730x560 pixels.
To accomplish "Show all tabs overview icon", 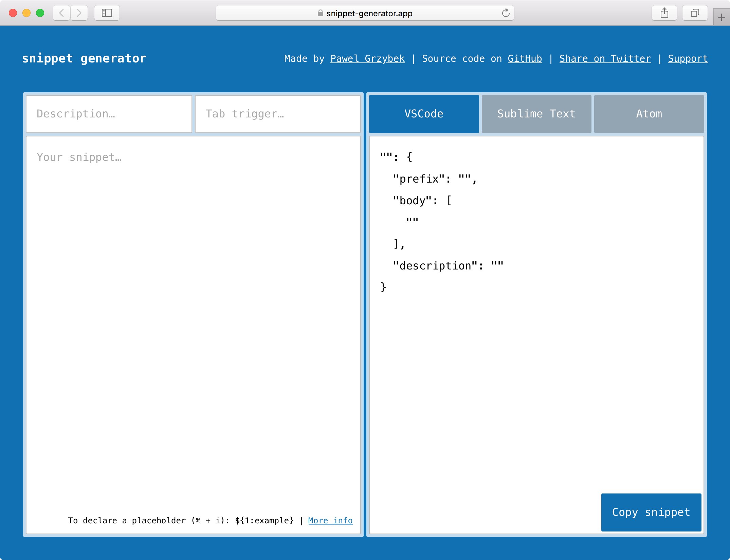I will coord(695,13).
